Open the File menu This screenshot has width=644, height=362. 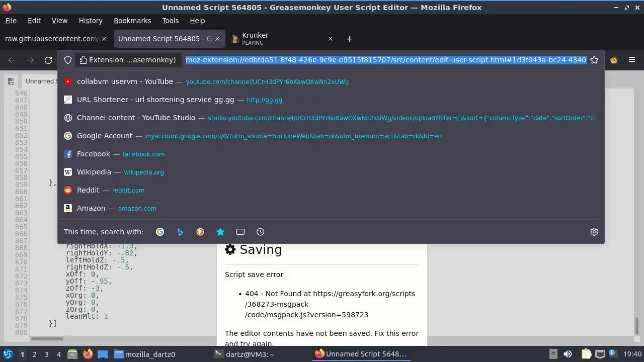pos(11,21)
